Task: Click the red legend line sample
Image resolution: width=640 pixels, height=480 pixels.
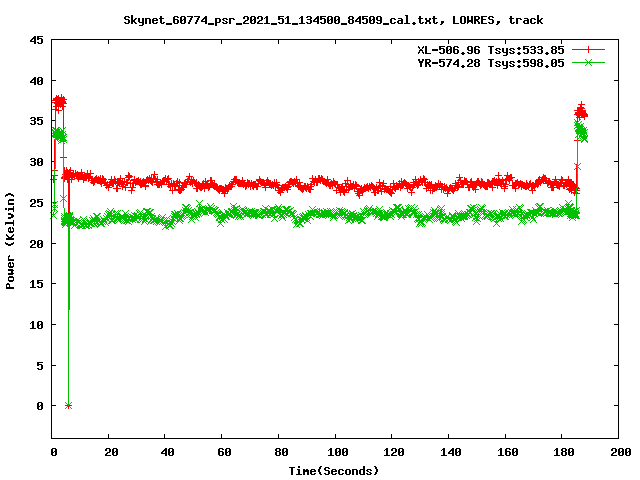Action: pos(588,50)
